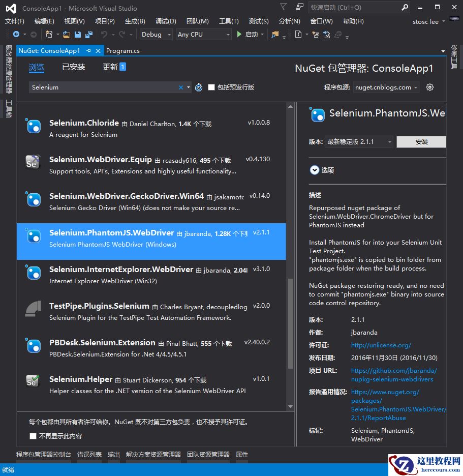Open the github.com/jbaranda project URL link

pyautogui.click(x=394, y=375)
